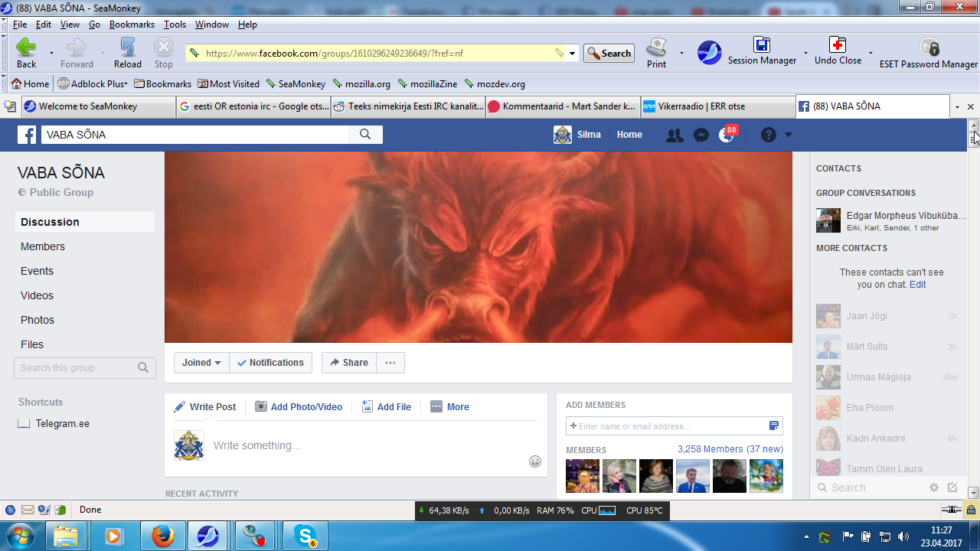
Task: Click the Edit link under More Contacts
Action: tap(917, 285)
